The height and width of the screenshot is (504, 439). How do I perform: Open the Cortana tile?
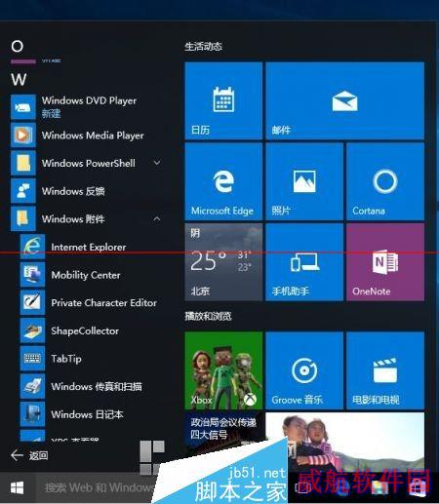click(385, 181)
